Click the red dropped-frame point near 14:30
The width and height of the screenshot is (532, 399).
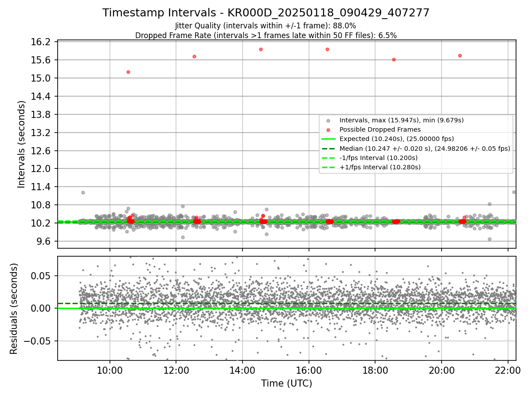[261, 49]
